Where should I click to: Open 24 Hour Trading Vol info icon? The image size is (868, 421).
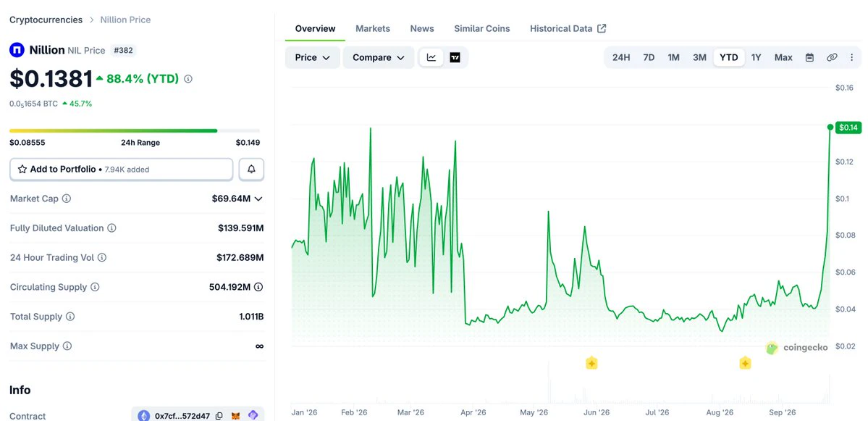[102, 257]
